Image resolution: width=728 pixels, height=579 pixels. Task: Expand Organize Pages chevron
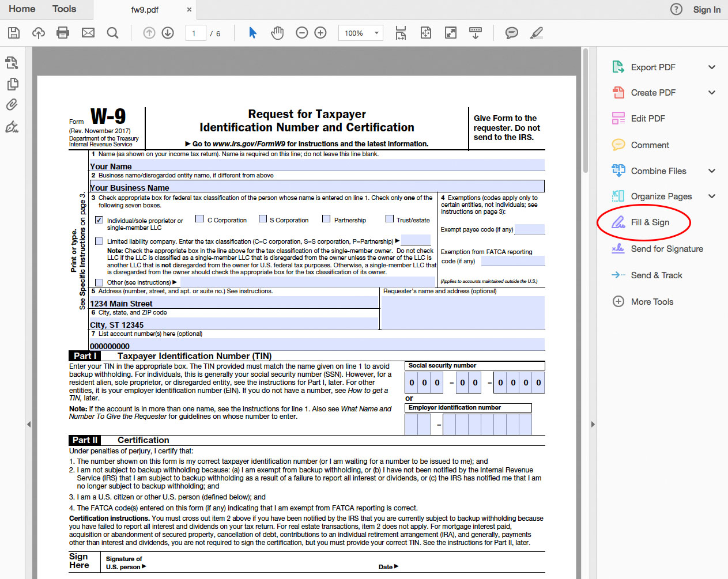click(712, 196)
